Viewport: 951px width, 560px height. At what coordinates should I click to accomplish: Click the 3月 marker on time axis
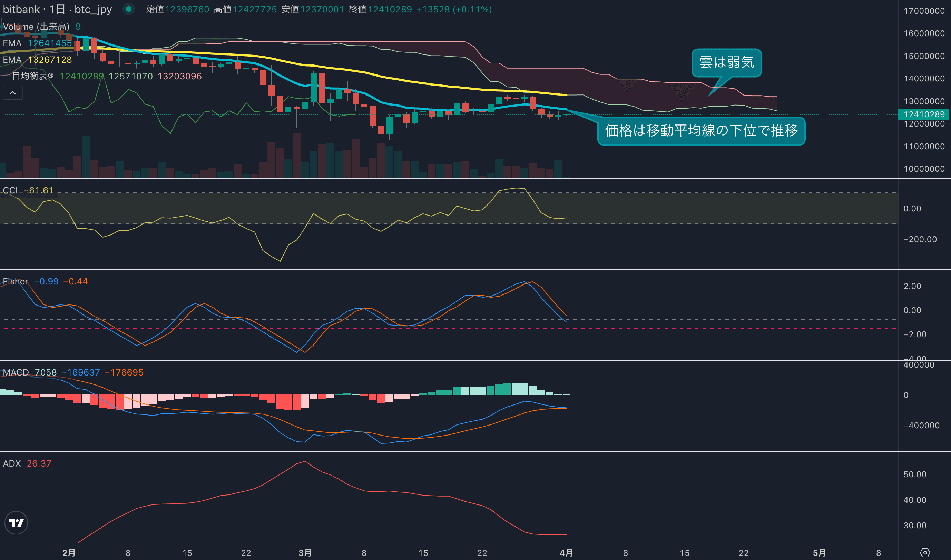click(305, 553)
